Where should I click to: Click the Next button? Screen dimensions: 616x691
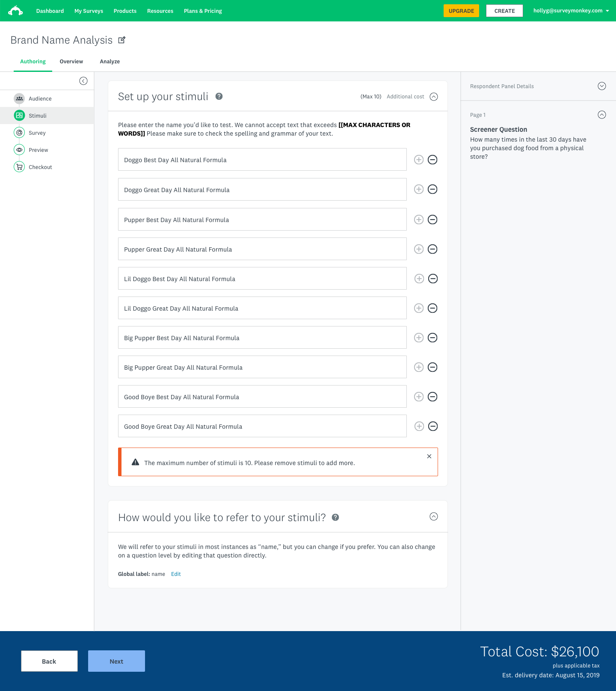pos(116,661)
